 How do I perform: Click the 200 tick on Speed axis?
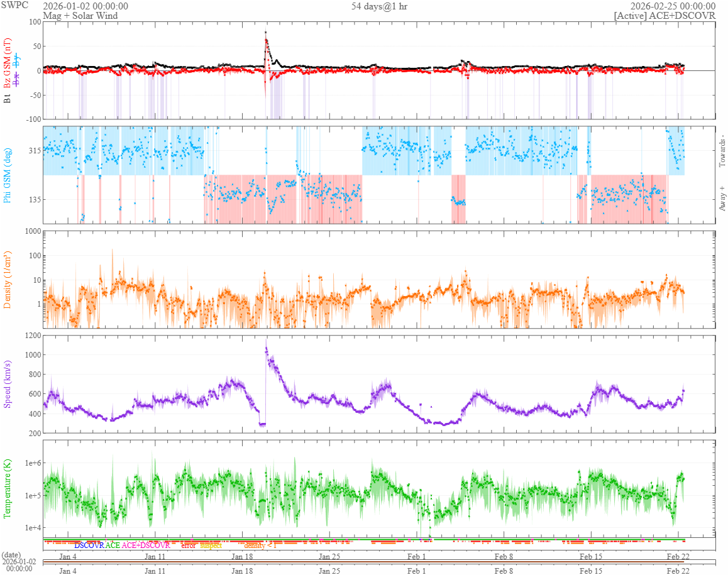[35, 433]
